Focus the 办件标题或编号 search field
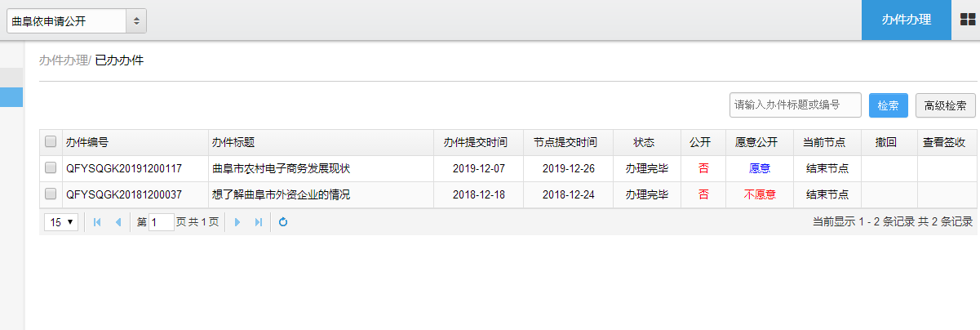 [796, 105]
